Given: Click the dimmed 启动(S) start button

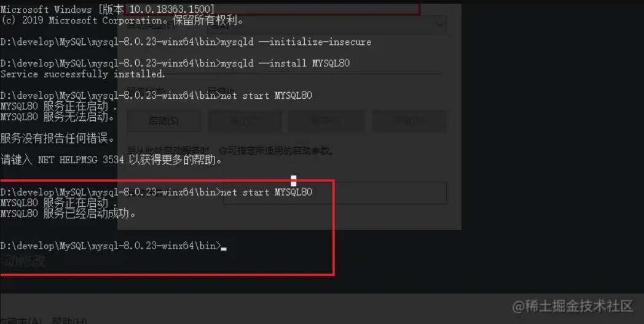Looking at the screenshot, I should point(164,121).
